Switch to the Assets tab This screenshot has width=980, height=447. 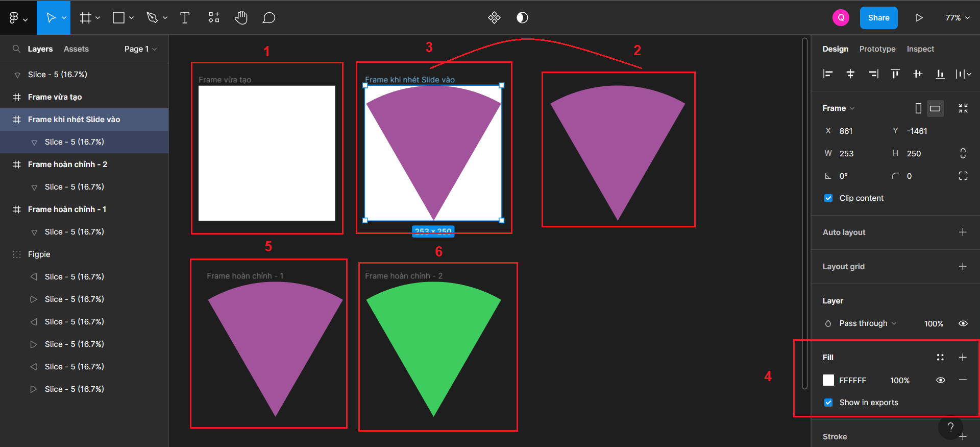click(x=76, y=49)
